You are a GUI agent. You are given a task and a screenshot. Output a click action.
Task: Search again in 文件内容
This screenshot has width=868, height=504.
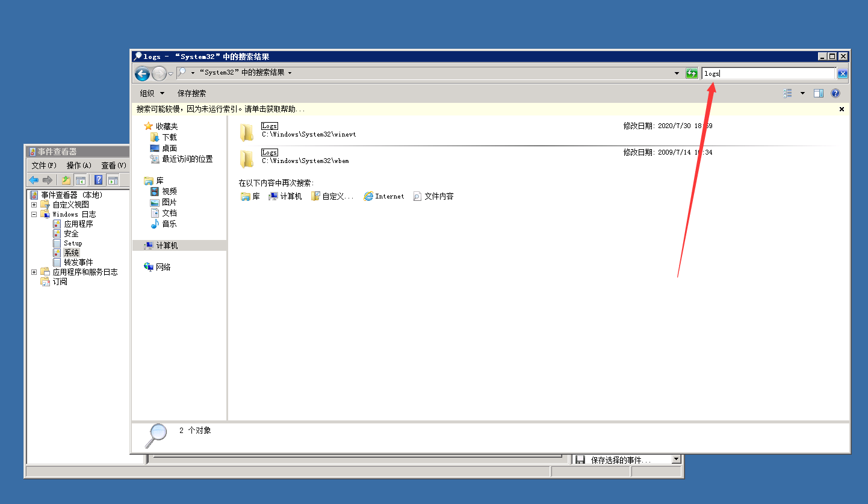coord(433,197)
